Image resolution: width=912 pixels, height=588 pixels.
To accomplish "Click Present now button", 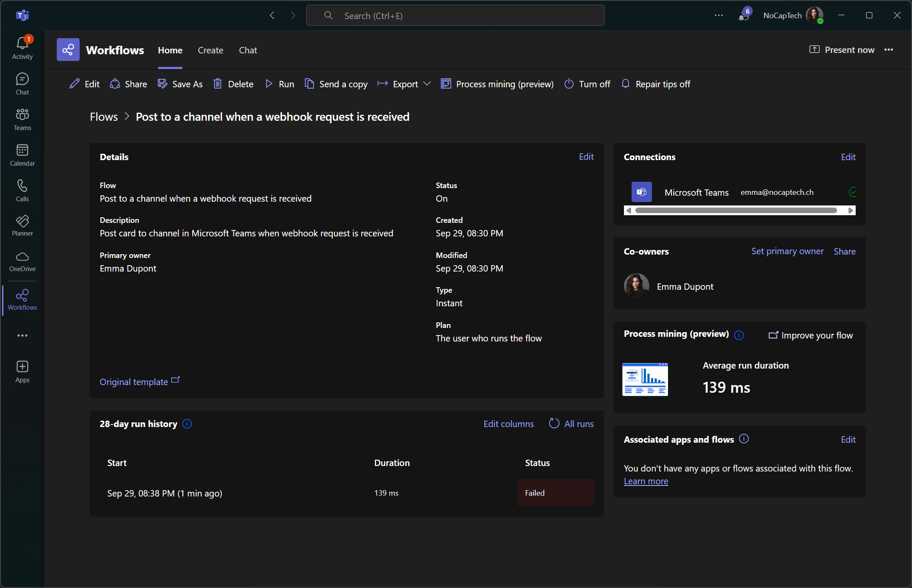I will pos(842,50).
